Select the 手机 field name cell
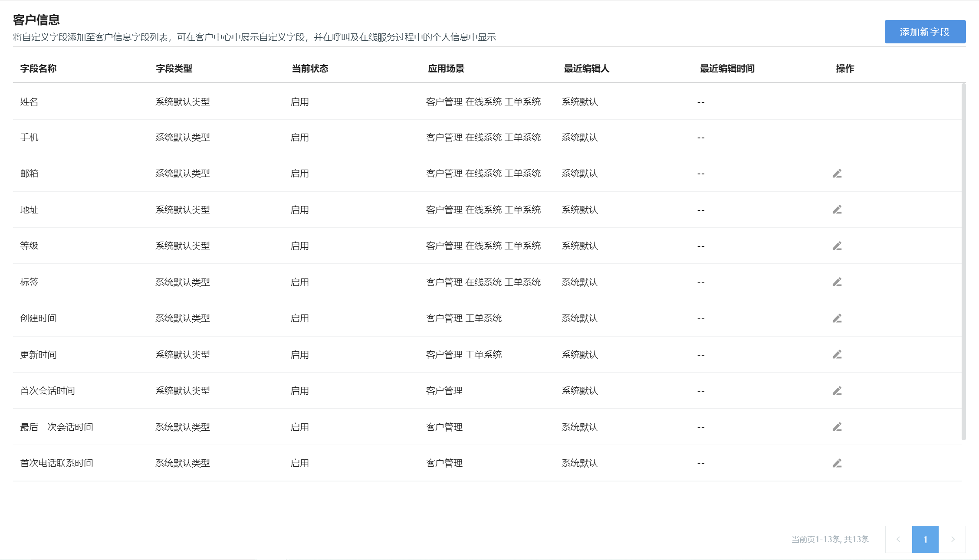979x560 pixels. click(x=29, y=138)
